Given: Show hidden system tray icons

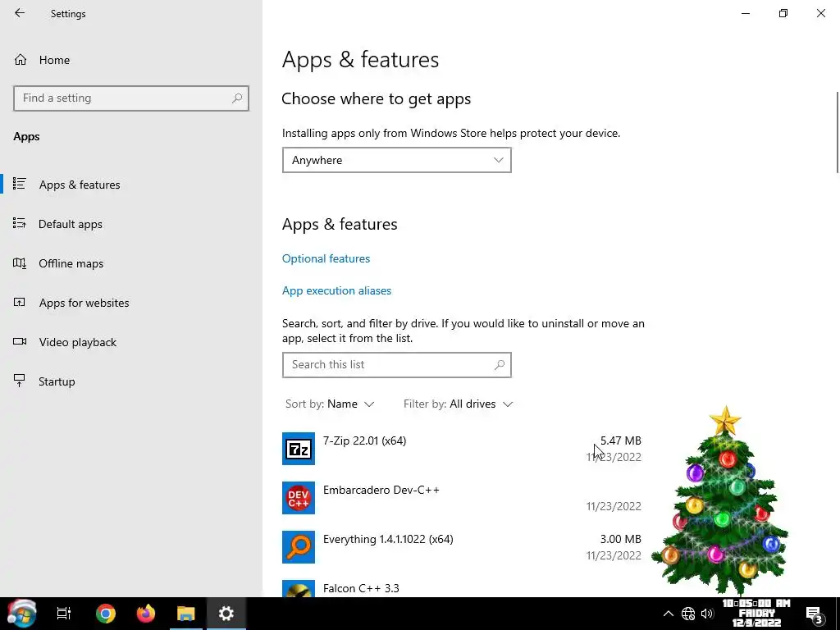Looking at the screenshot, I should 668,614.
